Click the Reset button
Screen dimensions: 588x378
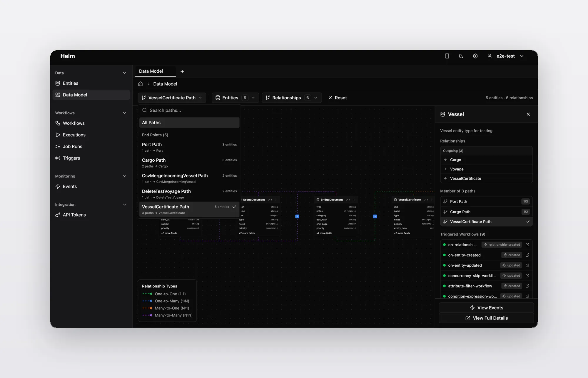pyautogui.click(x=338, y=98)
